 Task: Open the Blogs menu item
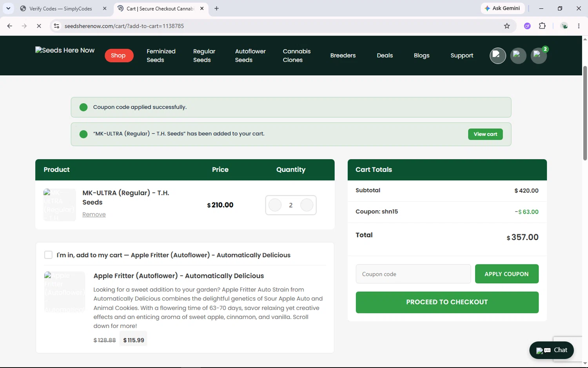(421, 56)
